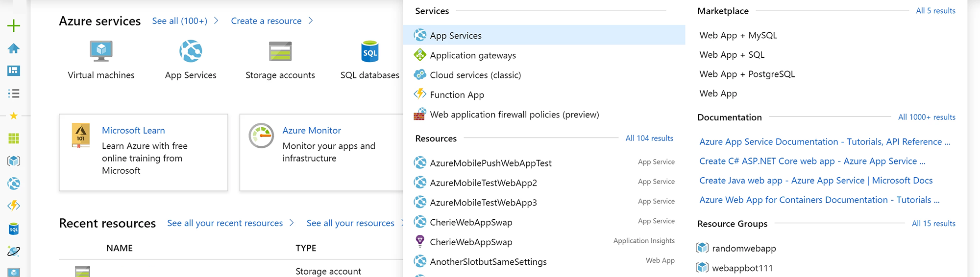Open All 5 results Marketplace link

coord(935,10)
